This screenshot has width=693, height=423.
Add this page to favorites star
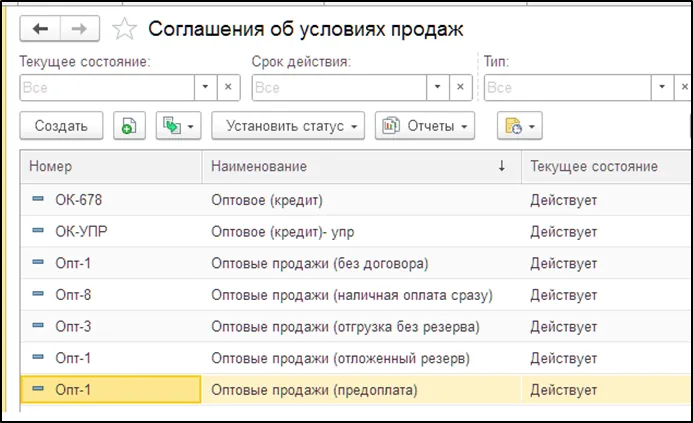[124, 29]
